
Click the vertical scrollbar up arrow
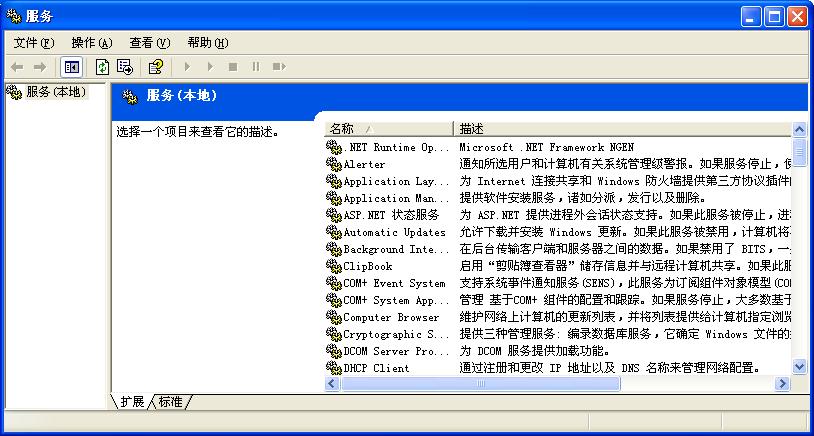tap(799, 129)
